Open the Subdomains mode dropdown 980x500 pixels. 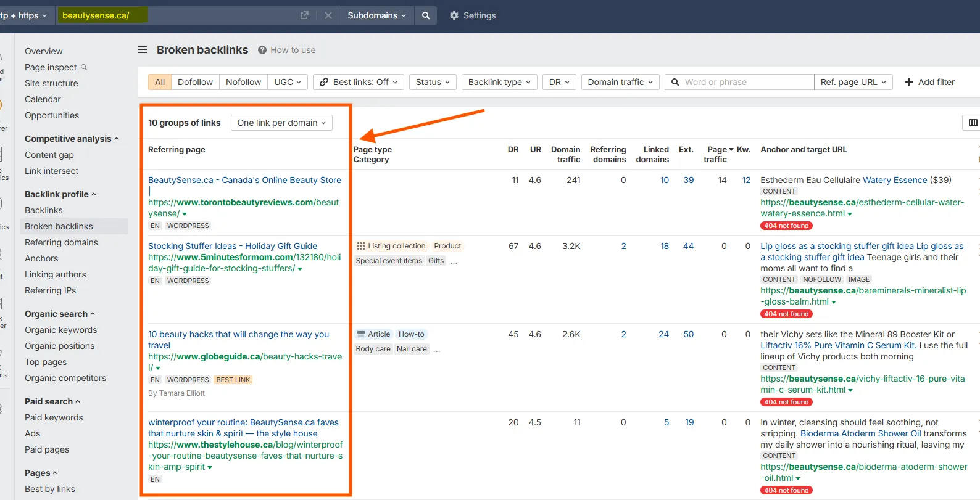376,15
